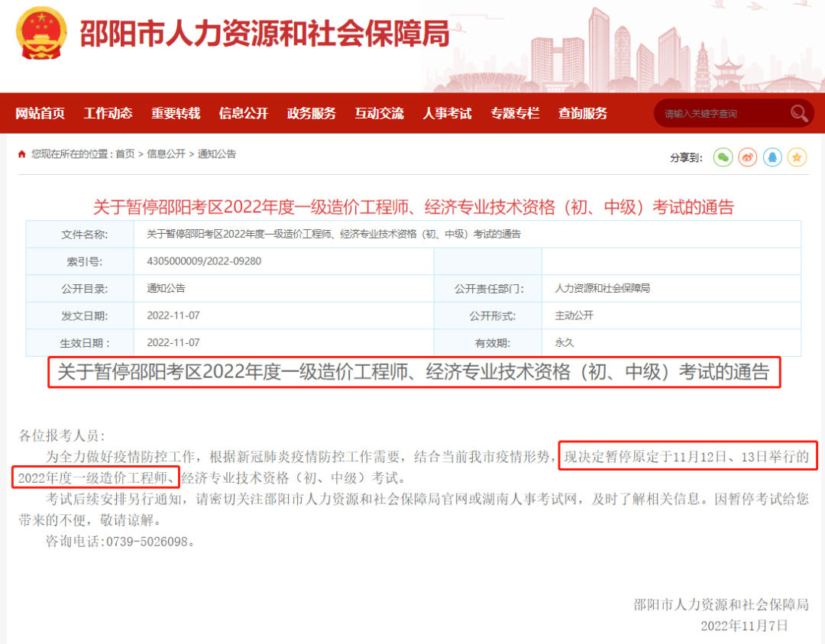Navigate to 政务服务 section
Viewport: 825px width, 644px height.
click(x=311, y=114)
